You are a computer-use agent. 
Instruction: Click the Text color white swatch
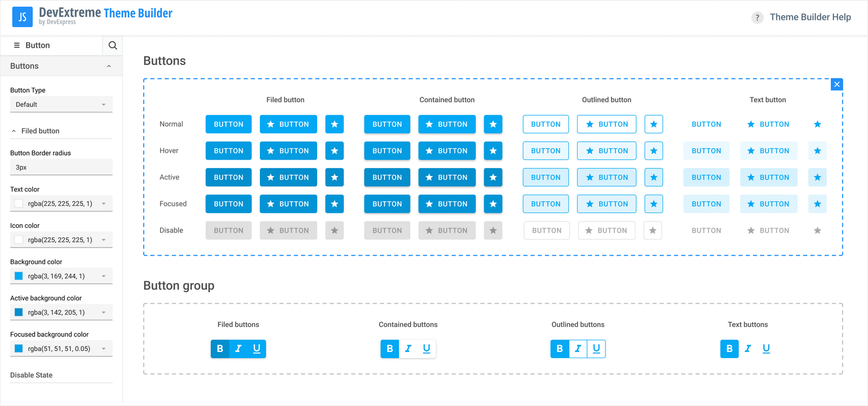click(x=19, y=204)
